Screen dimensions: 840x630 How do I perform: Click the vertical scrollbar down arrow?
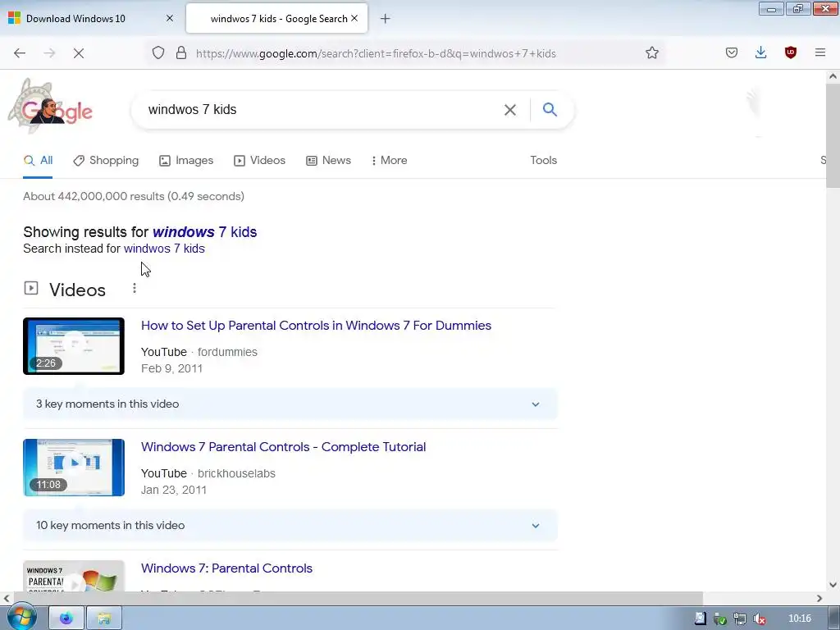pos(833,584)
